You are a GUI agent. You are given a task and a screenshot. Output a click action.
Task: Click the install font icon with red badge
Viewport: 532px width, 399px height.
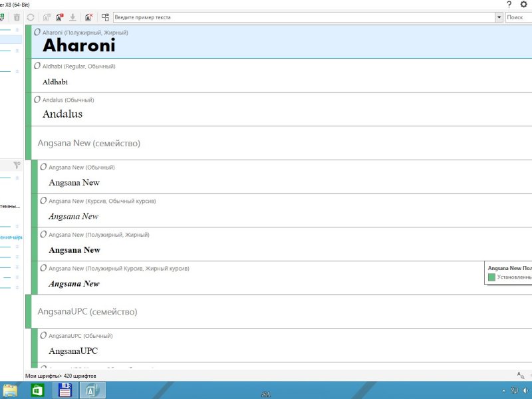60,17
